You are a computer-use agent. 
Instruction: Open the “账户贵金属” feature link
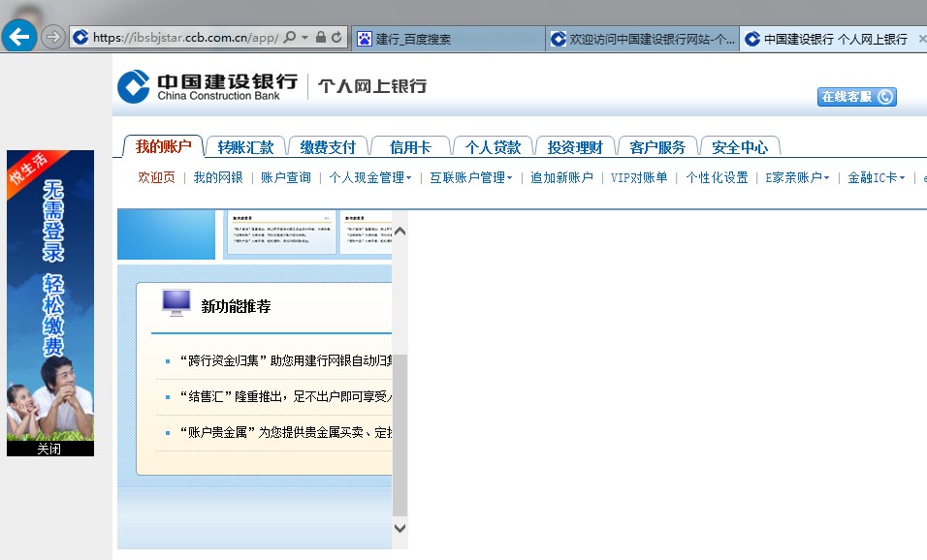285,432
